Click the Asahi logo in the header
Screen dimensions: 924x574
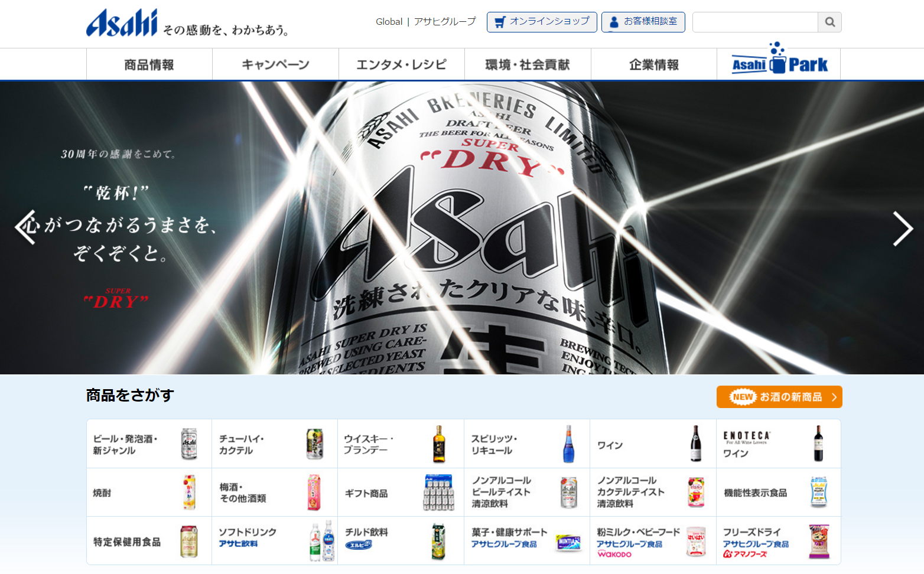tap(122, 23)
